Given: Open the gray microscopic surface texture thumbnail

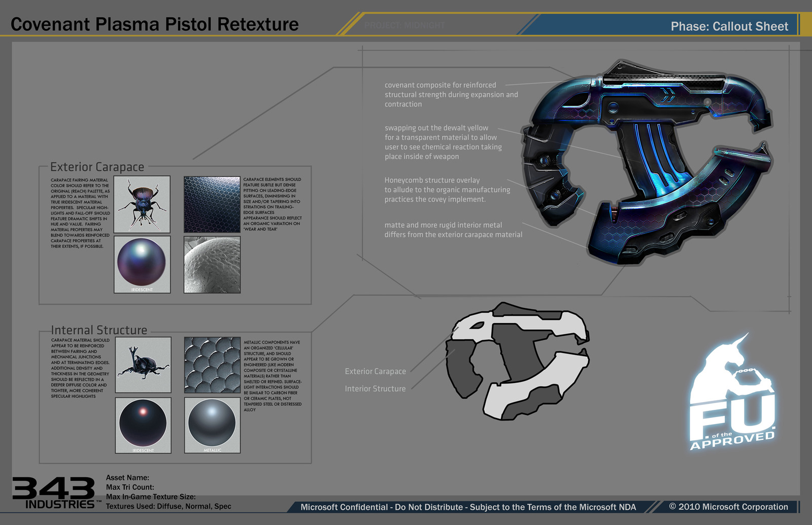Looking at the screenshot, I should click(212, 264).
